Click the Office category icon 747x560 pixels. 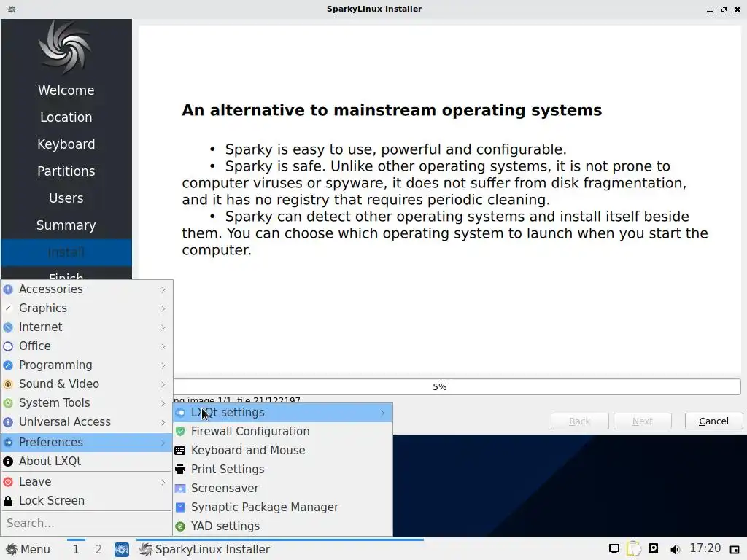8,346
